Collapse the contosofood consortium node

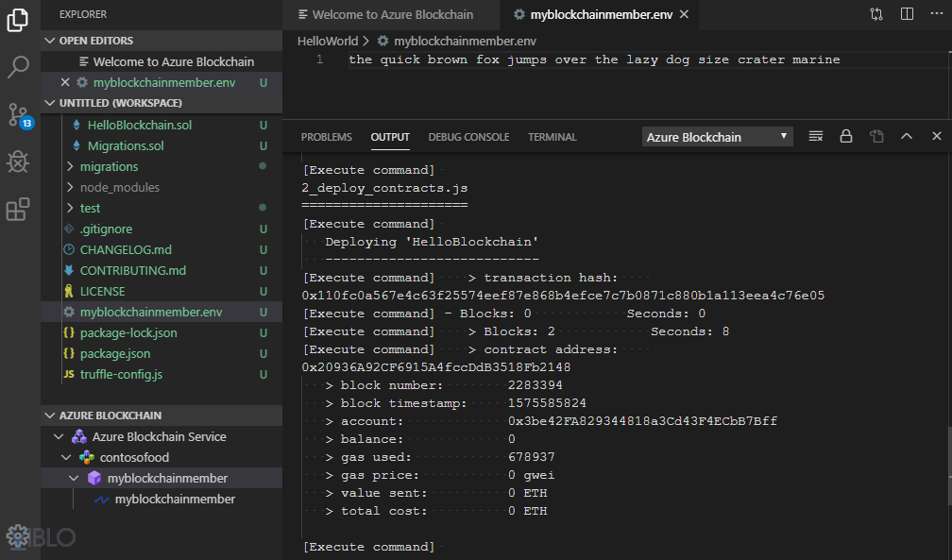66,457
